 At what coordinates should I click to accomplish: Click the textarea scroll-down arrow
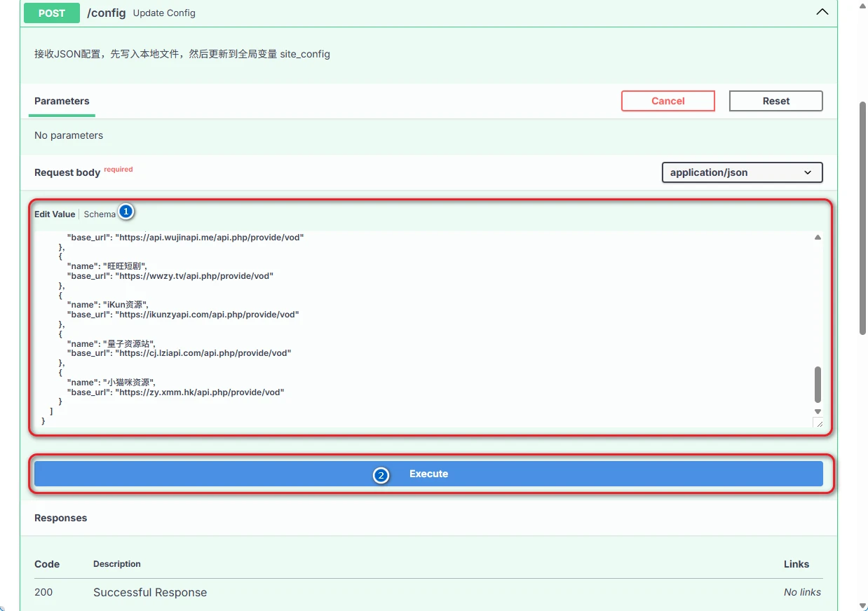coord(818,411)
